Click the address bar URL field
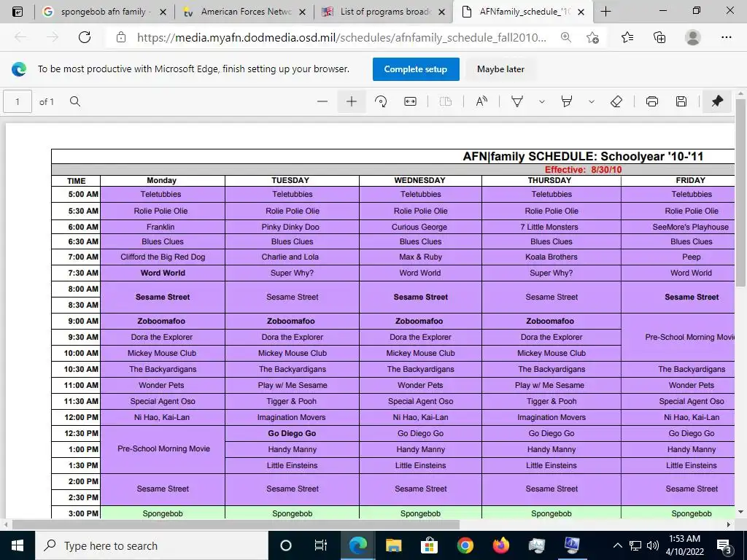This screenshot has width=747, height=560. click(341, 37)
